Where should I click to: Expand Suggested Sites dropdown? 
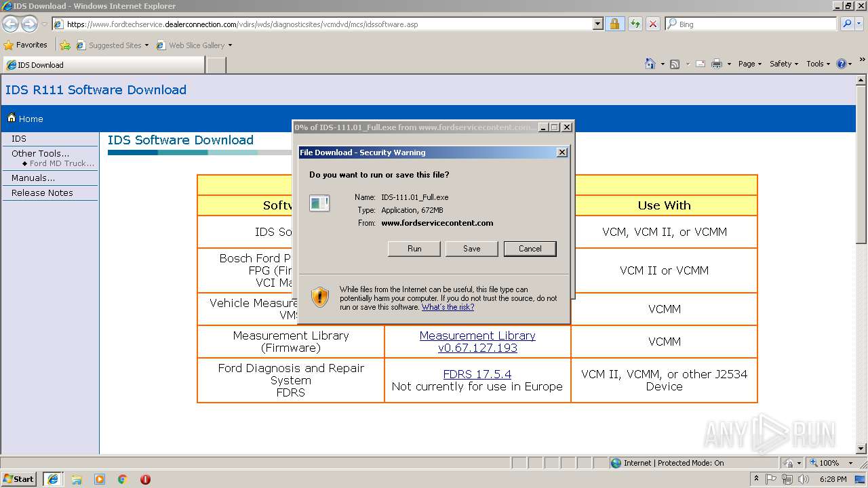146,45
